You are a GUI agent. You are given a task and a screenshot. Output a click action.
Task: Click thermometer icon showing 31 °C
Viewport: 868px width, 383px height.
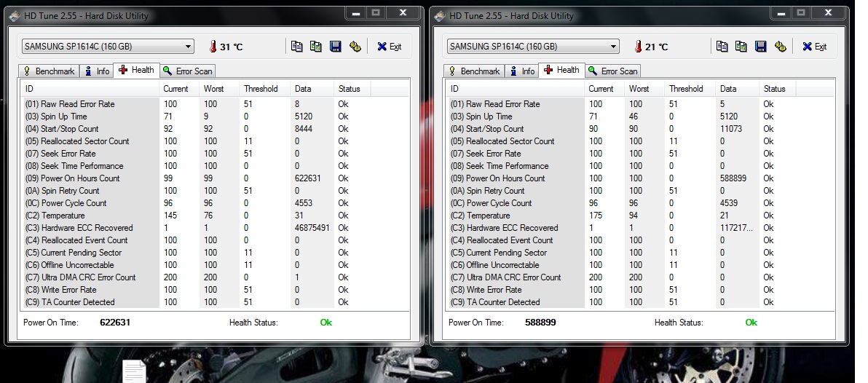pos(213,47)
